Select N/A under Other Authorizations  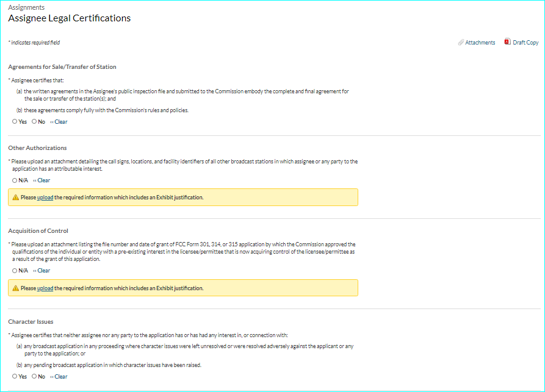tap(15, 180)
